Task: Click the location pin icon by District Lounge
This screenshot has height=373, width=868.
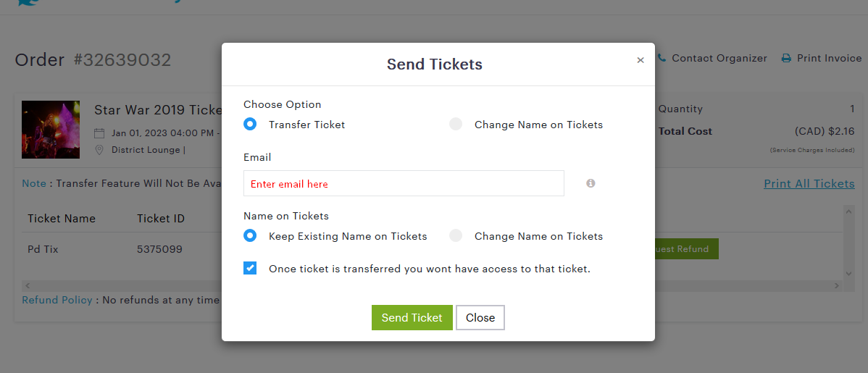Action: [99, 150]
